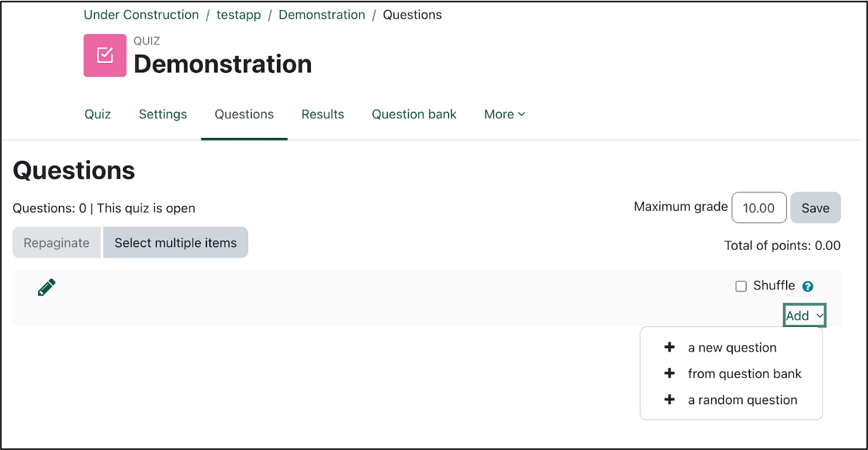Pick 'a random question' option
Screen dimensions: 868x450
tap(742, 400)
